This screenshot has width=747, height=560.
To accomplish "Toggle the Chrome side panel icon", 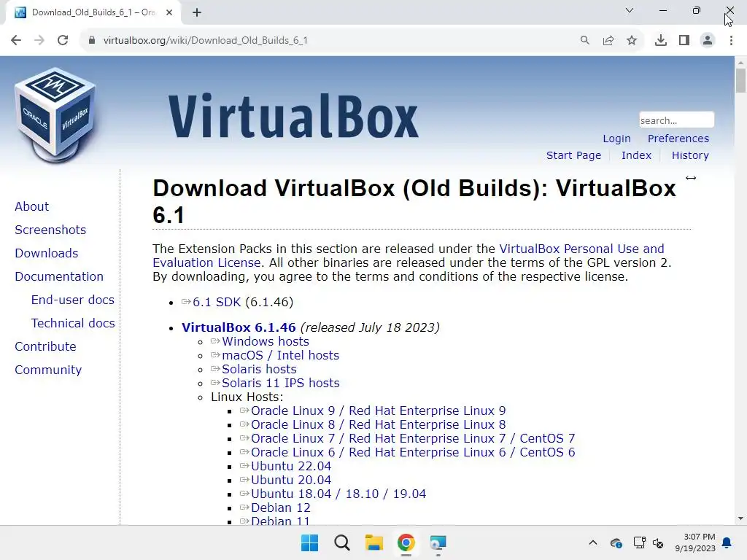I will click(x=684, y=41).
